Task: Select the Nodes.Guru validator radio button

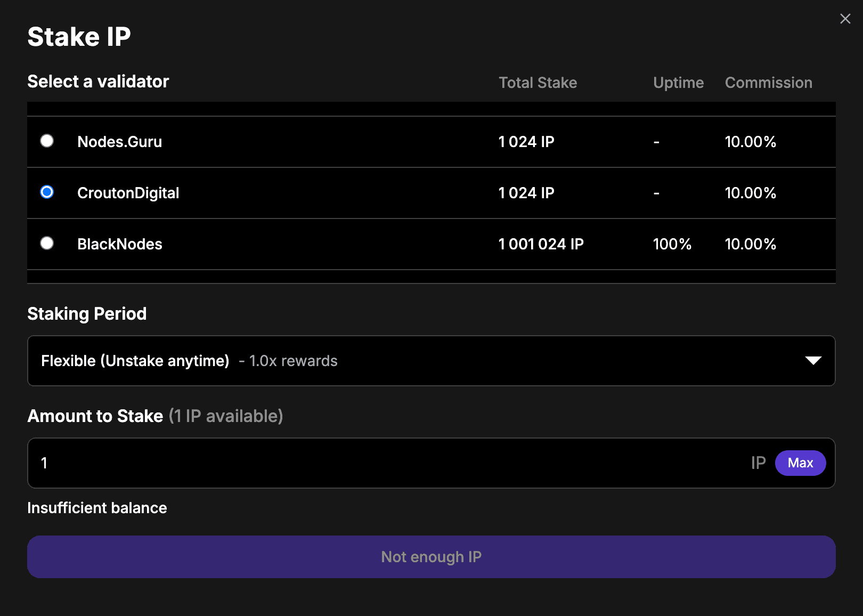Action: pos(47,141)
